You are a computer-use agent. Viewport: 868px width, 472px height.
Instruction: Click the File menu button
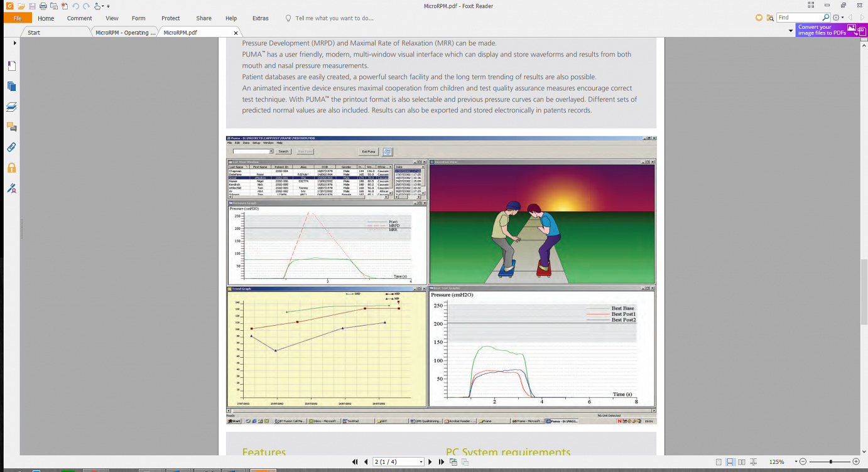17,18
